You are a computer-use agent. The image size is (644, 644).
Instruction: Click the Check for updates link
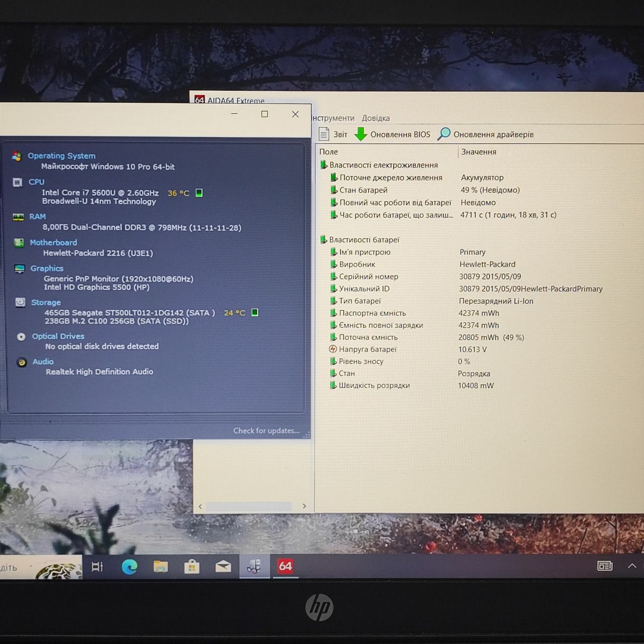click(x=266, y=431)
